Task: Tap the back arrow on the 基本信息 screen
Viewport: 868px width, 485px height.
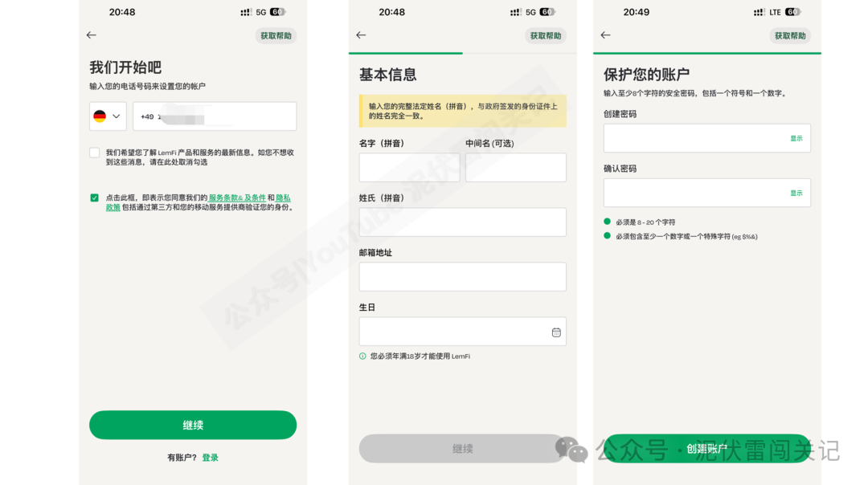Action: tap(361, 35)
